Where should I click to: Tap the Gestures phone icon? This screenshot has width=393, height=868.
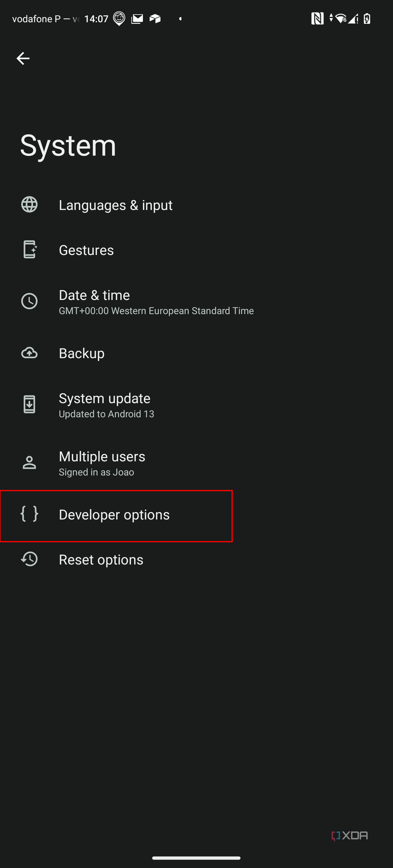click(29, 250)
